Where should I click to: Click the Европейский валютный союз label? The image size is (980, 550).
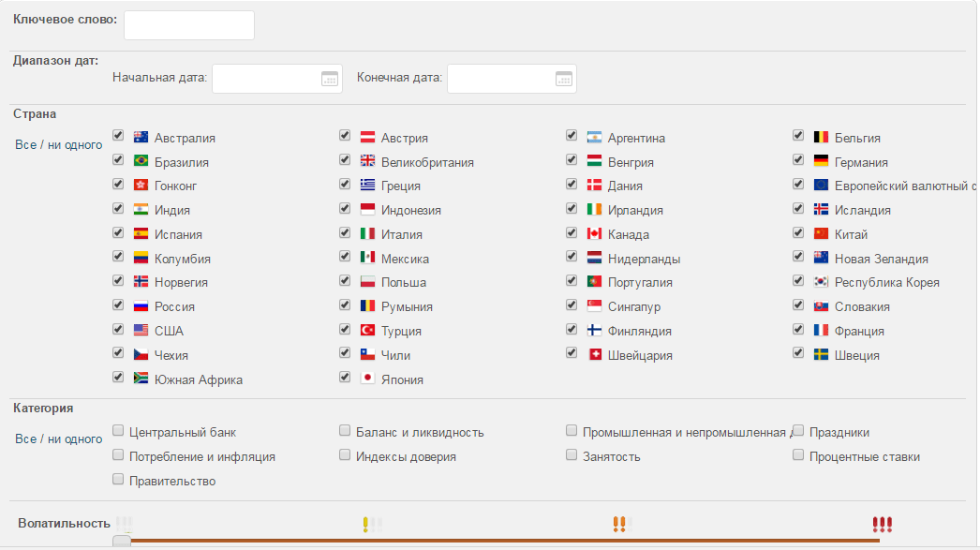point(905,186)
